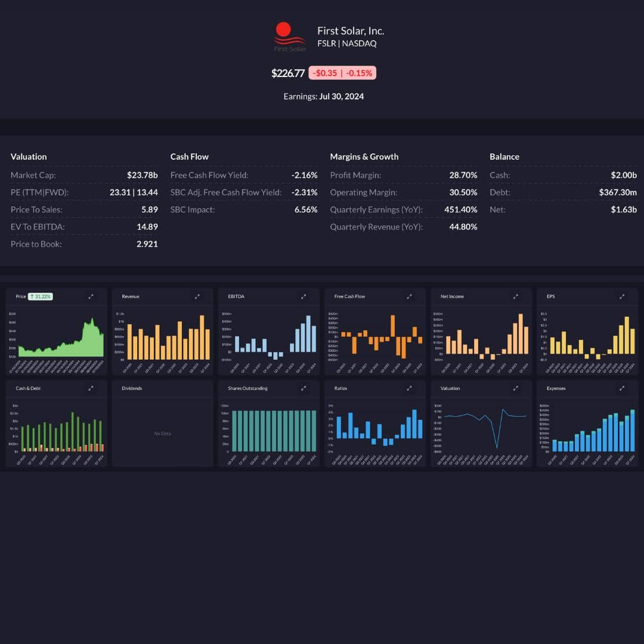Click the Price To Sales value 5.89
The image size is (644, 644).
click(150, 209)
